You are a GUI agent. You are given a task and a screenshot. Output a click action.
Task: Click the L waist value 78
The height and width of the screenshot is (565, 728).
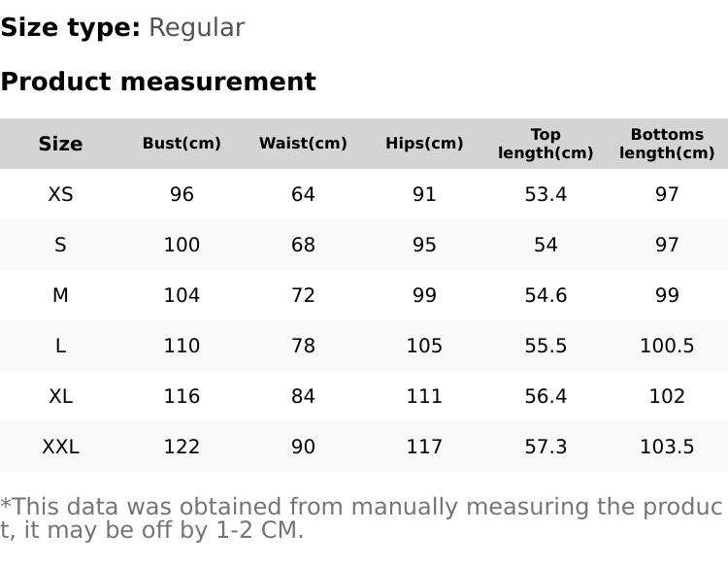pyautogui.click(x=303, y=346)
